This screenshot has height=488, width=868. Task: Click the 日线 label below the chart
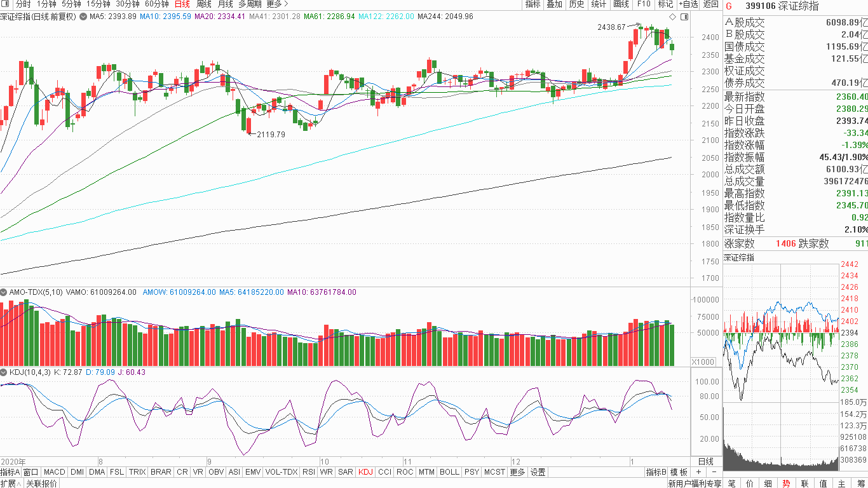tap(705, 461)
